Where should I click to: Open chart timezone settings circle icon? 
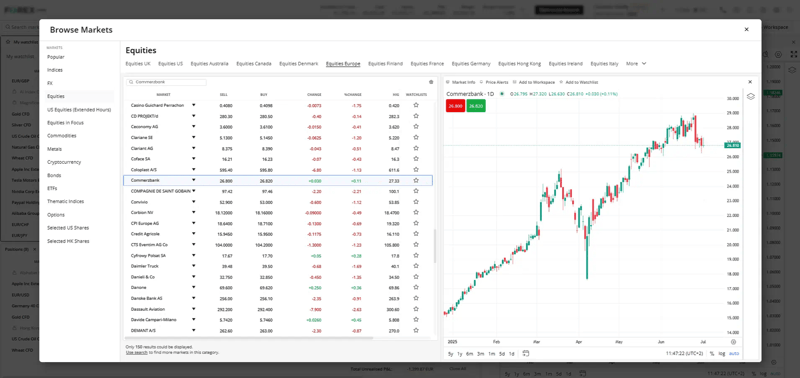point(733,342)
